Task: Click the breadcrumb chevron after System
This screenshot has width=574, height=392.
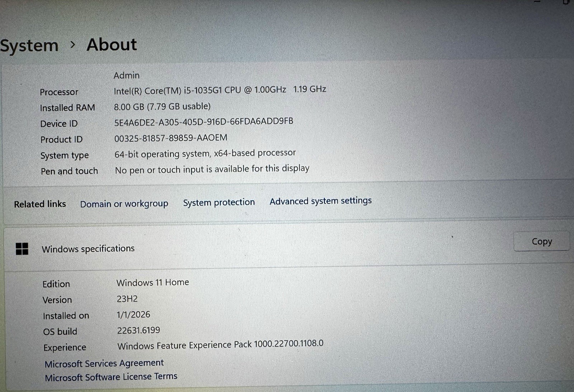Action: tap(73, 45)
